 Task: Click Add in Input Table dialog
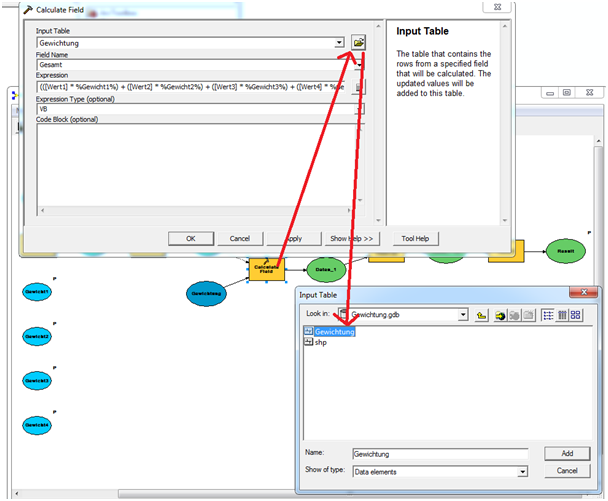(x=567, y=453)
